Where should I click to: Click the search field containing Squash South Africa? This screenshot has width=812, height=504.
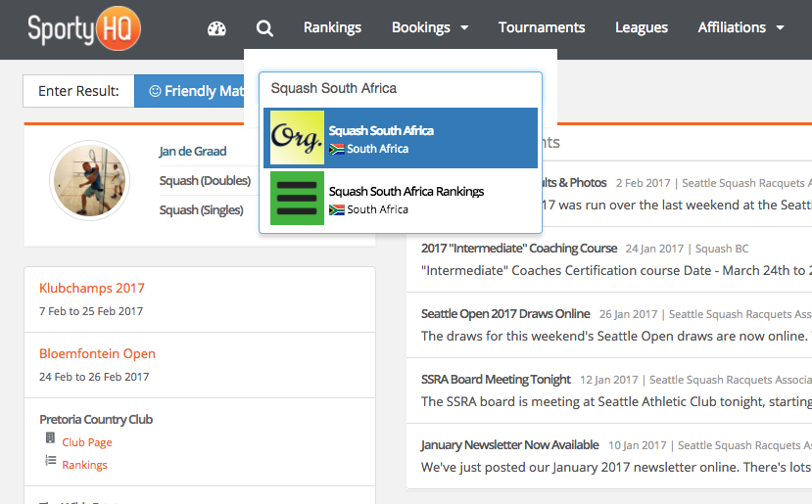click(401, 88)
